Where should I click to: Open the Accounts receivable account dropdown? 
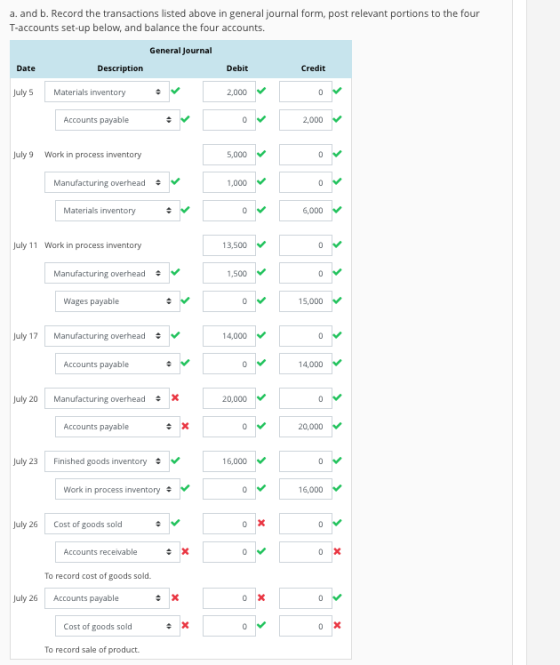(x=118, y=552)
